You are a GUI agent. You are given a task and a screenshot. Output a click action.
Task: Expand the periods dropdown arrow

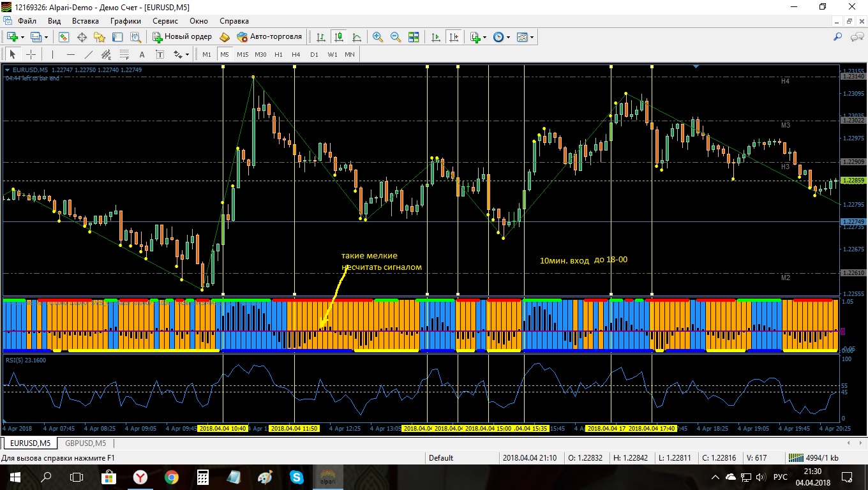click(509, 37)
